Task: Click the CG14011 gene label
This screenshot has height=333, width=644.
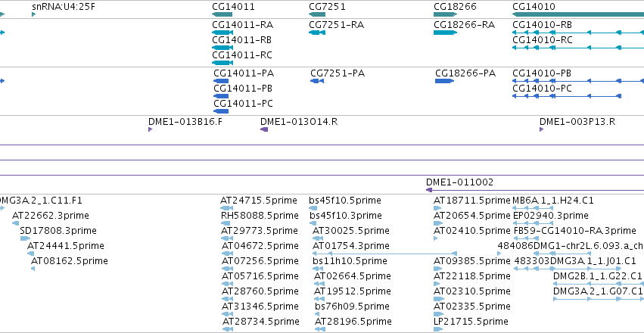Action: (x=233, y=7)
